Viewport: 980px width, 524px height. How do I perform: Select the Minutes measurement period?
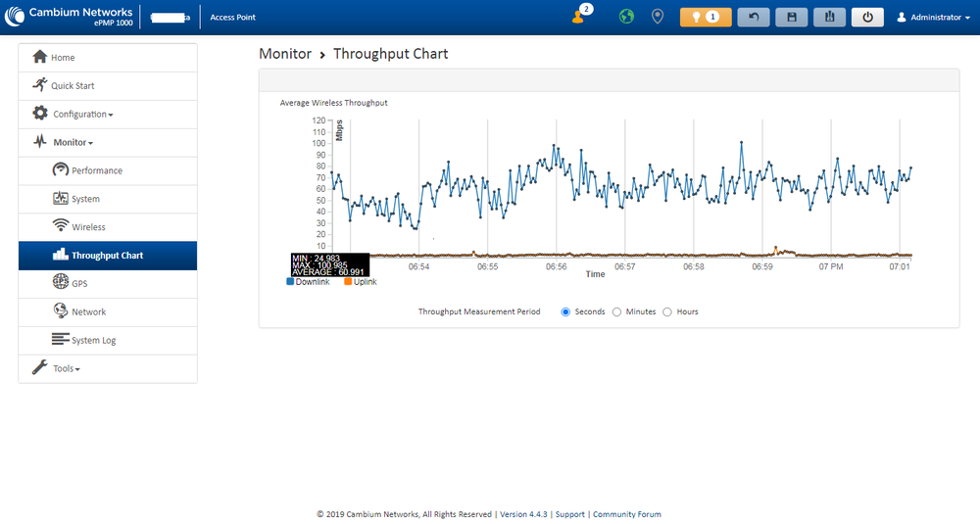(x=617, y=311)
